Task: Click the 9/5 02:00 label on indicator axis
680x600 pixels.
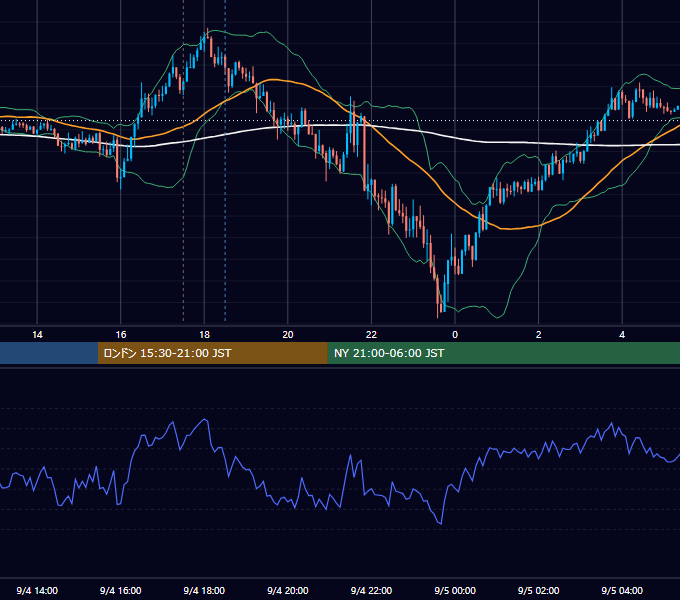Action: click(538, 591)
